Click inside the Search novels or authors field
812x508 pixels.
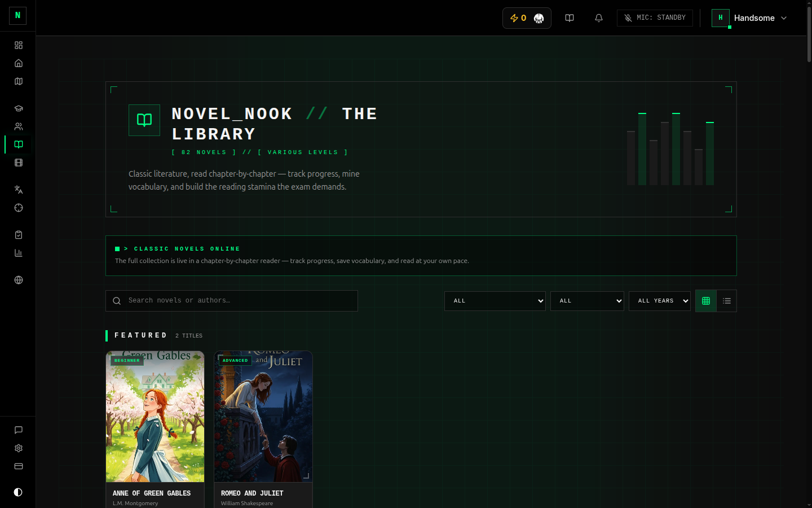tap(232, 301)
